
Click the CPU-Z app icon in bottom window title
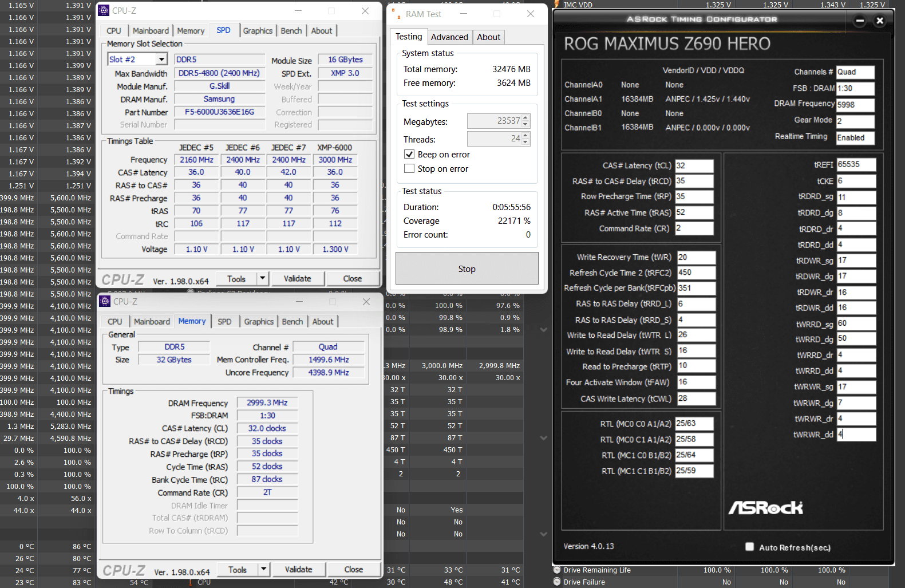tap(105, 301)
